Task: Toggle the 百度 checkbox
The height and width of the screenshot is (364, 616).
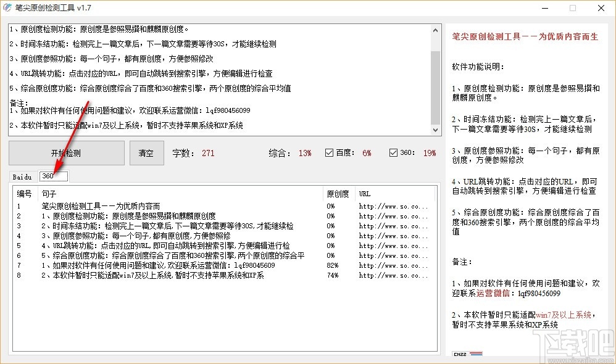Action: pyautogui.click(x=329, y=153)
